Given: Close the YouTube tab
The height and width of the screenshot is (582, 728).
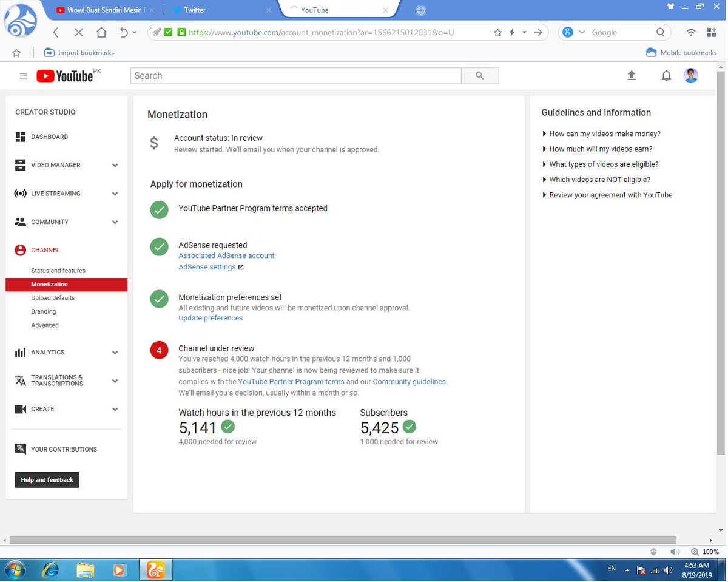Looking at the screenshot, I should [x=385, y=10].
